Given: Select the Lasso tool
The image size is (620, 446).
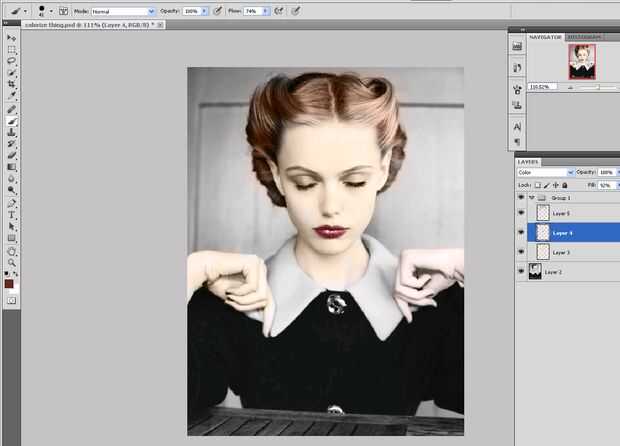Looking at the screenshot, I should tap(11, 61).
